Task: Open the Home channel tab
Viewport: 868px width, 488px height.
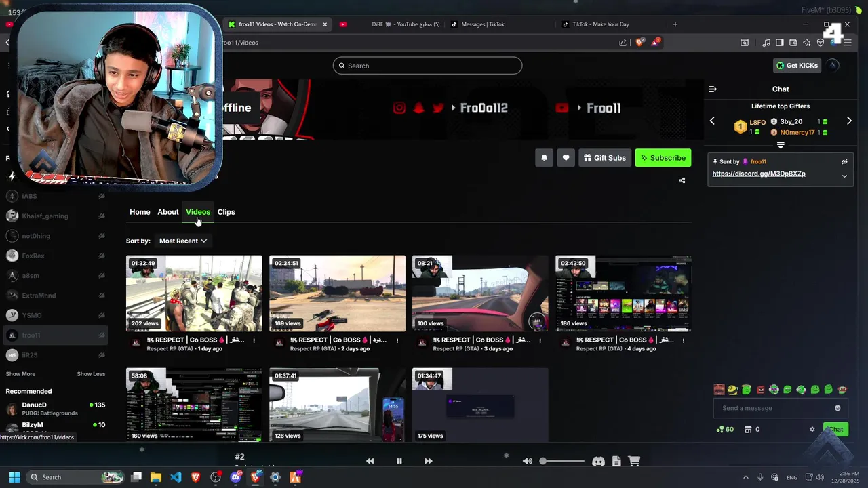Action: point(140,212)
